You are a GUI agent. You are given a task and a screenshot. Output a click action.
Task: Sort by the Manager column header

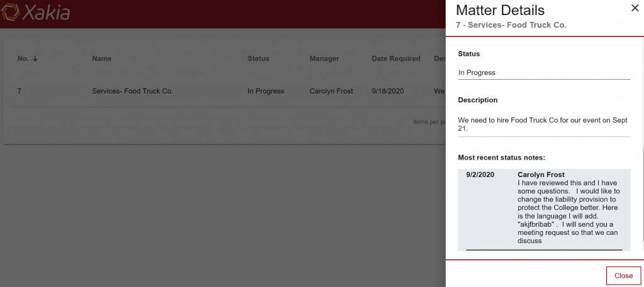tap(324, 58)
